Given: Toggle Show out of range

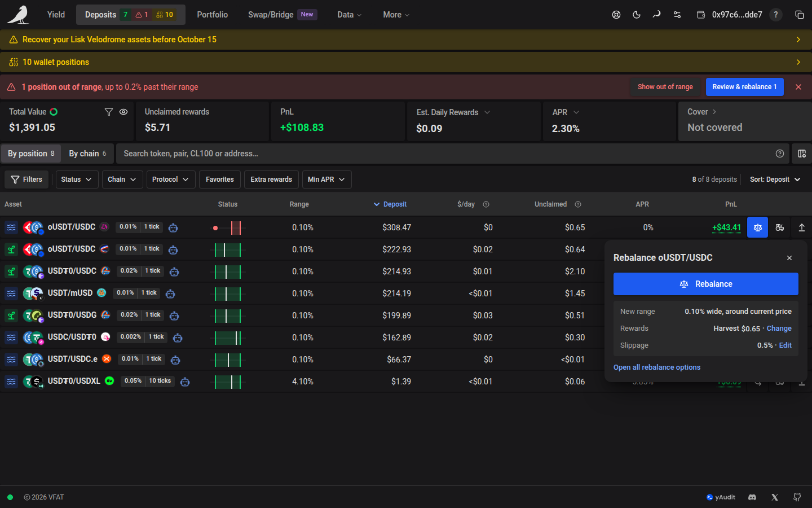Looking at the screenshot, I should [x=665, y=87].
